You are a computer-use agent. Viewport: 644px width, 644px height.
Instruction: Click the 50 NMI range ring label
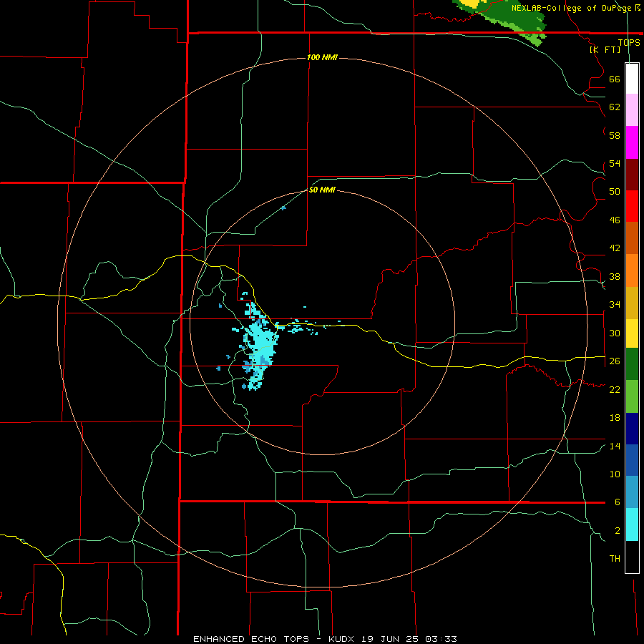tap(322, 190)
